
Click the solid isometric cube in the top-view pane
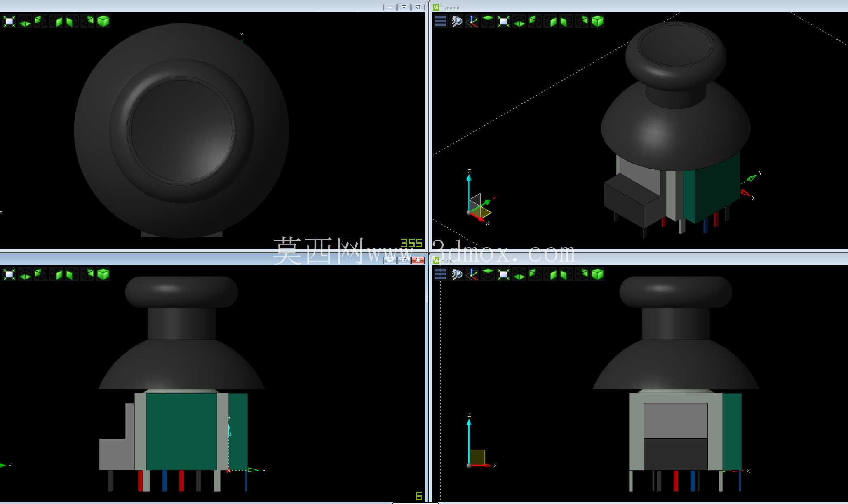(103, 21)
